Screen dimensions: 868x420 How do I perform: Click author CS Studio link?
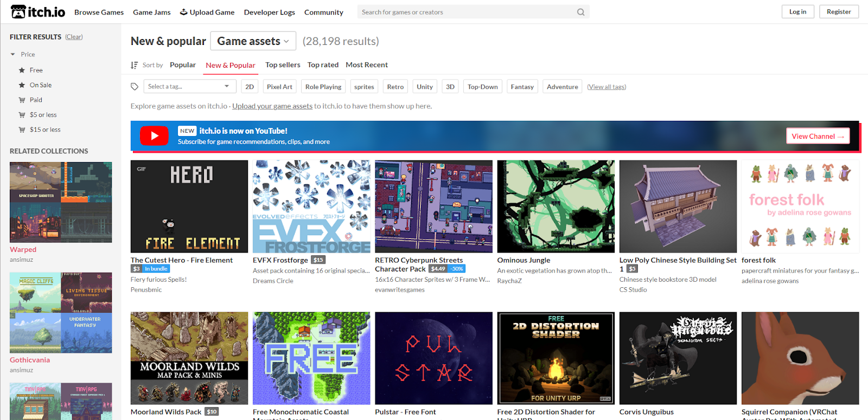pos(633,290)
